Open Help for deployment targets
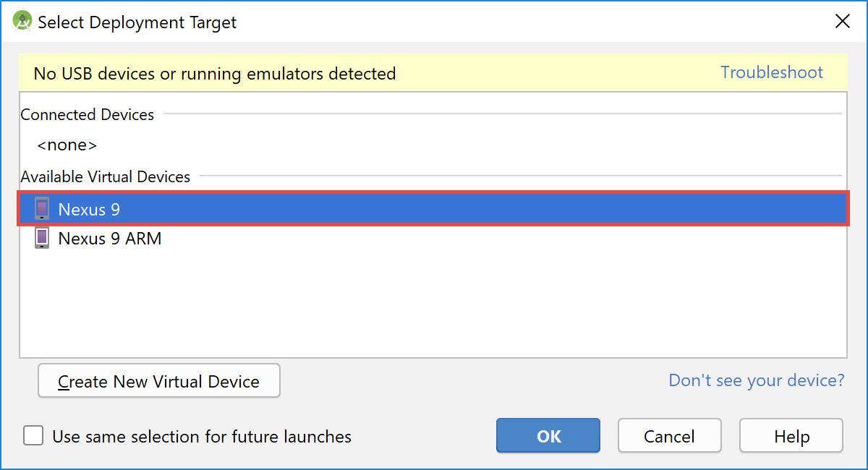This screenshot has height=470, width=868. 791,436
